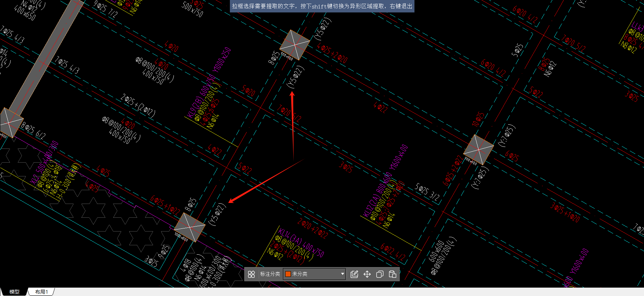
Task: Select the red text 4Φ25+2Φ20
Action: (332, 53)
